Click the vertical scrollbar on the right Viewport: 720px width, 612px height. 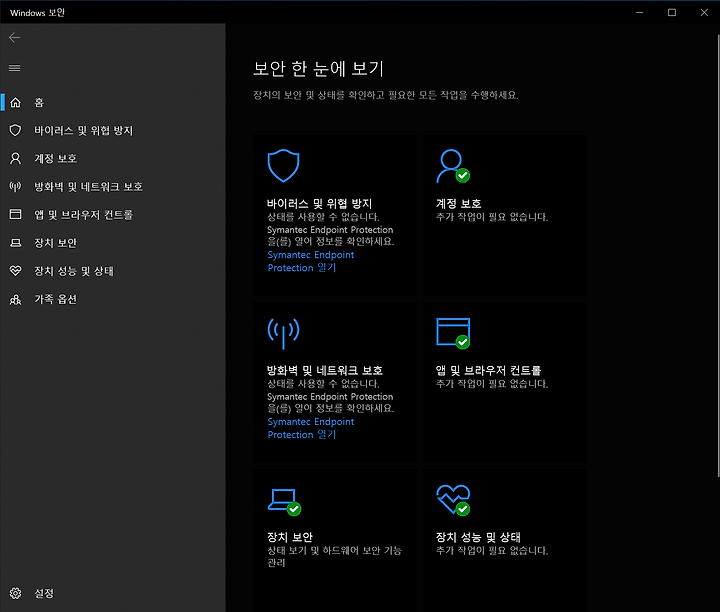[718, 257]
